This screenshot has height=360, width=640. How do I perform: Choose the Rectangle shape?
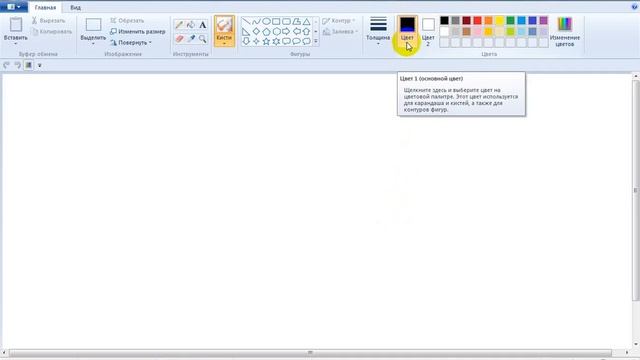point(276,21)
